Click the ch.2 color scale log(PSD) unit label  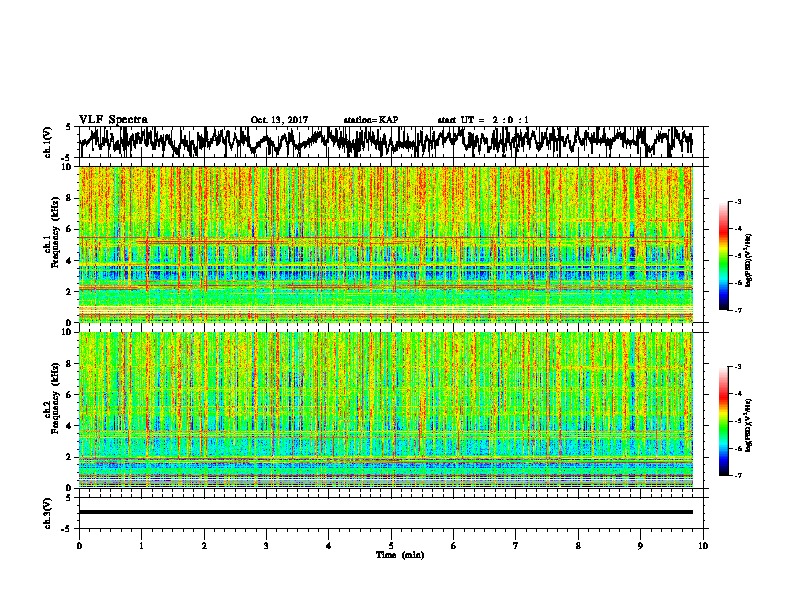pyautogui.click(x=749, y=426)
